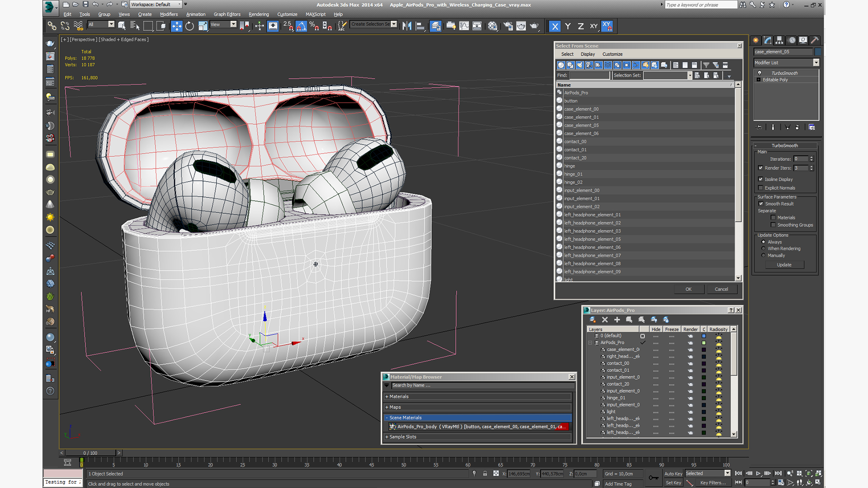This screenshot has width=868, height=488.
Task: Choose the Select and Uniform Scale tool
Action: point(203,26)
